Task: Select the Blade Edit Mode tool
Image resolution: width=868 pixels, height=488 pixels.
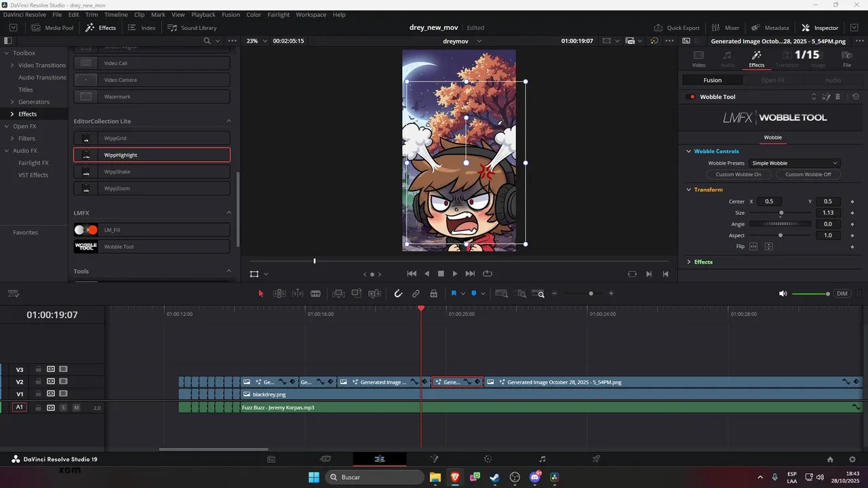Action: 315,293
